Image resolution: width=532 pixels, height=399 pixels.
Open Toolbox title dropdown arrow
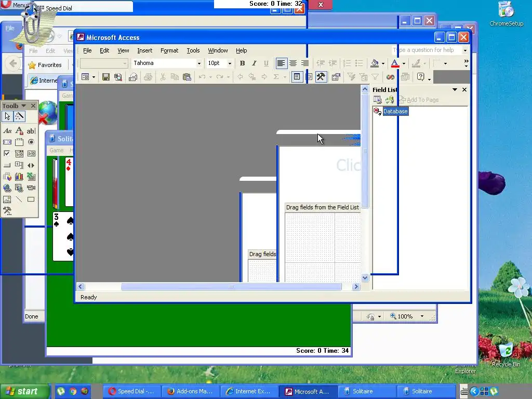pyautogui.click(x=24, y=106)
